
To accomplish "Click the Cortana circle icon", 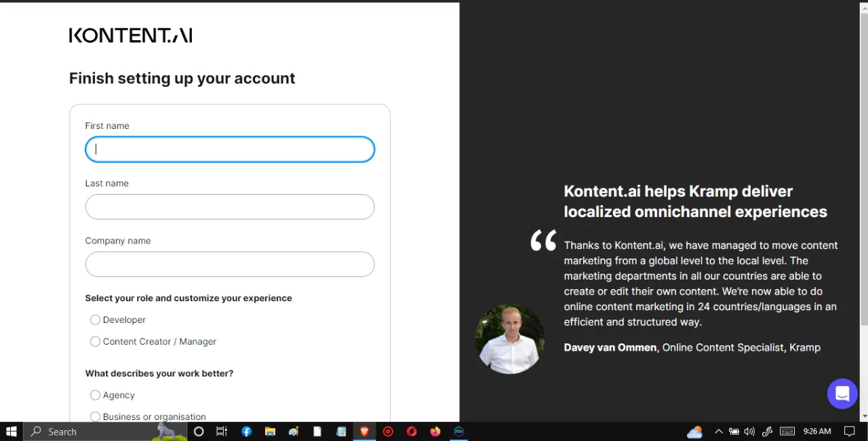I will coord(199,432).
